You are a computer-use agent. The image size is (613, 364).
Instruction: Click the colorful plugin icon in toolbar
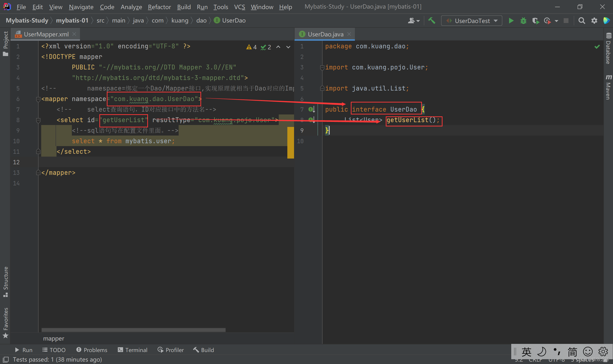tap(606, 21)
